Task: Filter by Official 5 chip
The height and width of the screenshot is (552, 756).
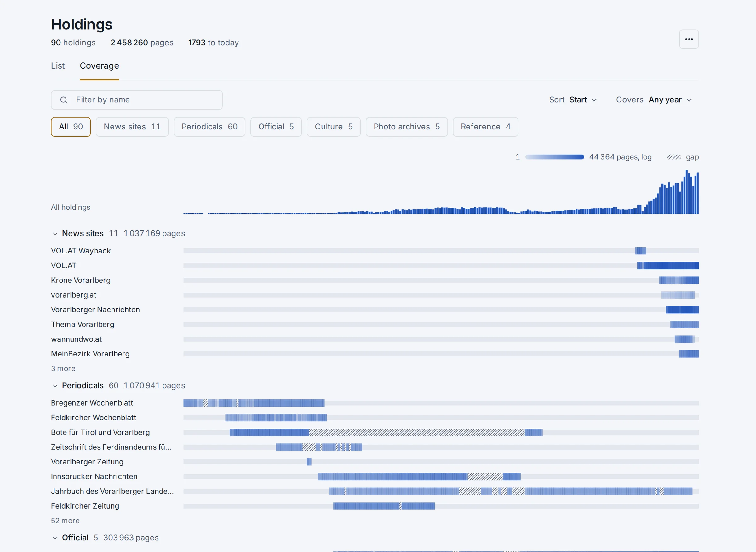Action: (x=276, y=127)
